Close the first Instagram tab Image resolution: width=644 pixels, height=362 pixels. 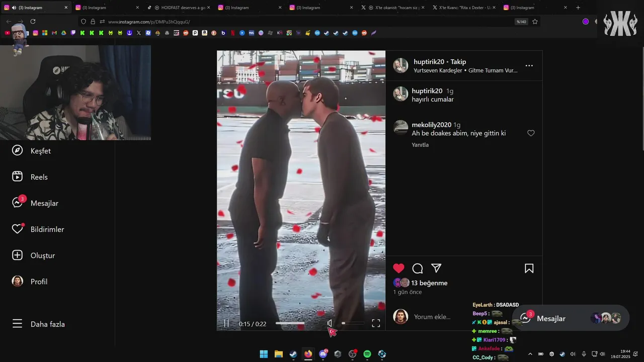tap(66, 8)
